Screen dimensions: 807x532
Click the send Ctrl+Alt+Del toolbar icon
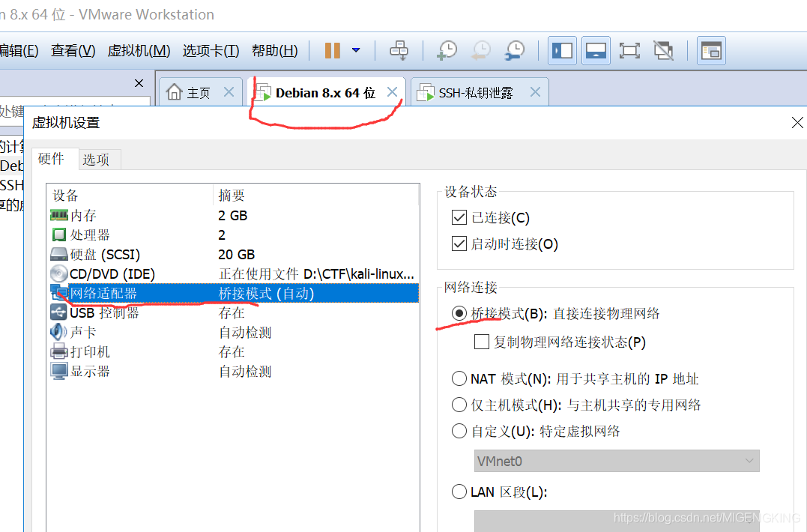tap(399, 50)
